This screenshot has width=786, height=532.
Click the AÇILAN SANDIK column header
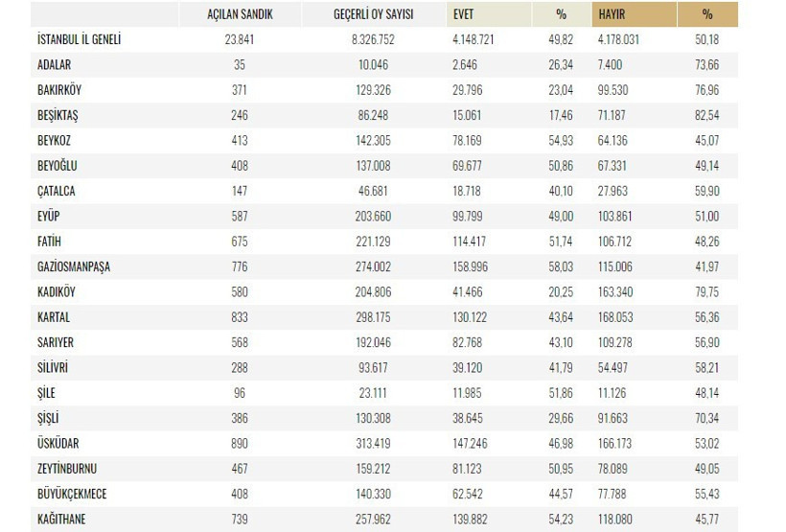233,14
